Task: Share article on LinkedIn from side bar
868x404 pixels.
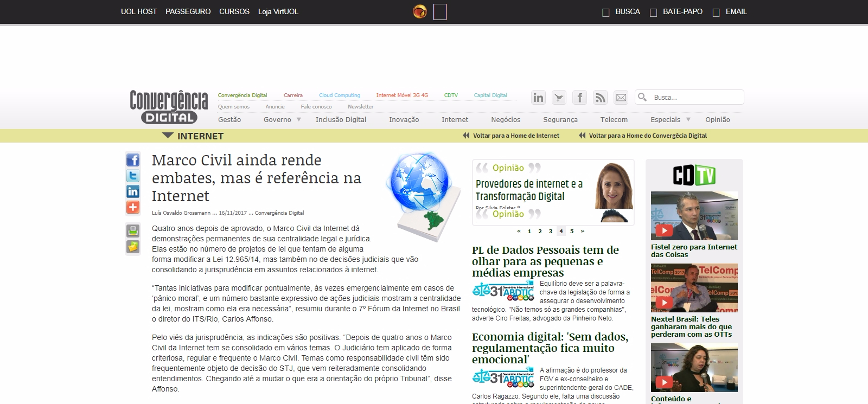Action: coord(133,191)
